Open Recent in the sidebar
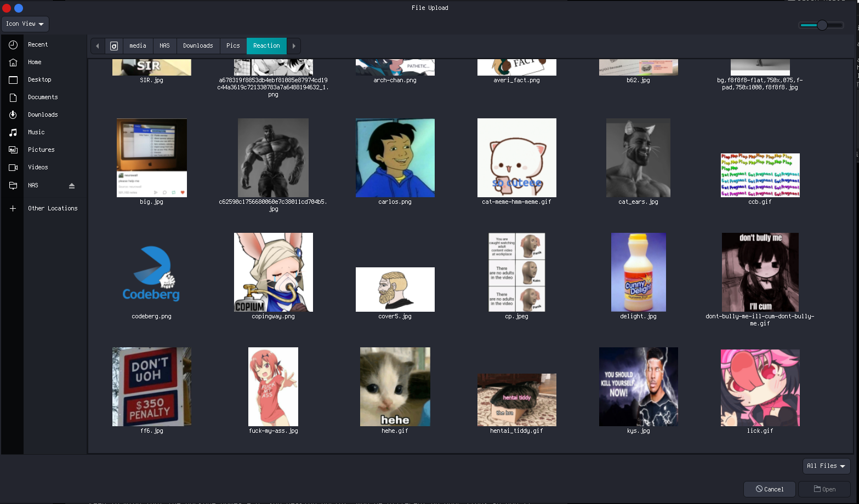 [38, 45]
